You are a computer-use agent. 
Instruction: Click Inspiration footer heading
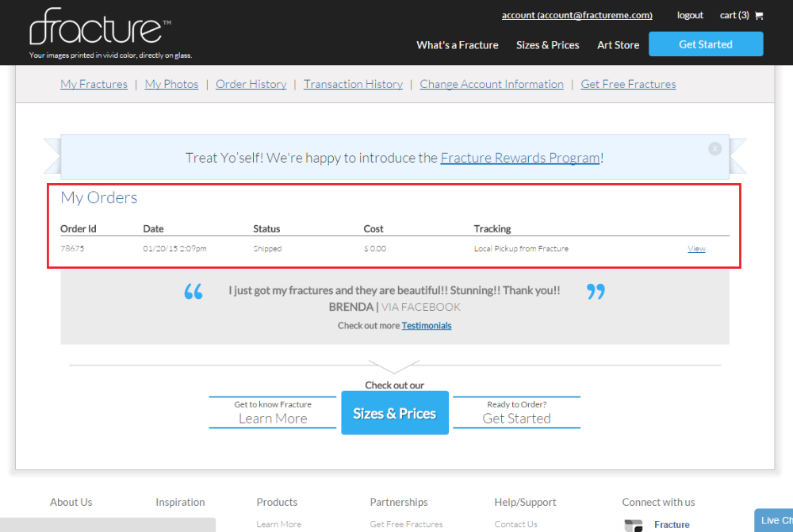click(180, 502)
